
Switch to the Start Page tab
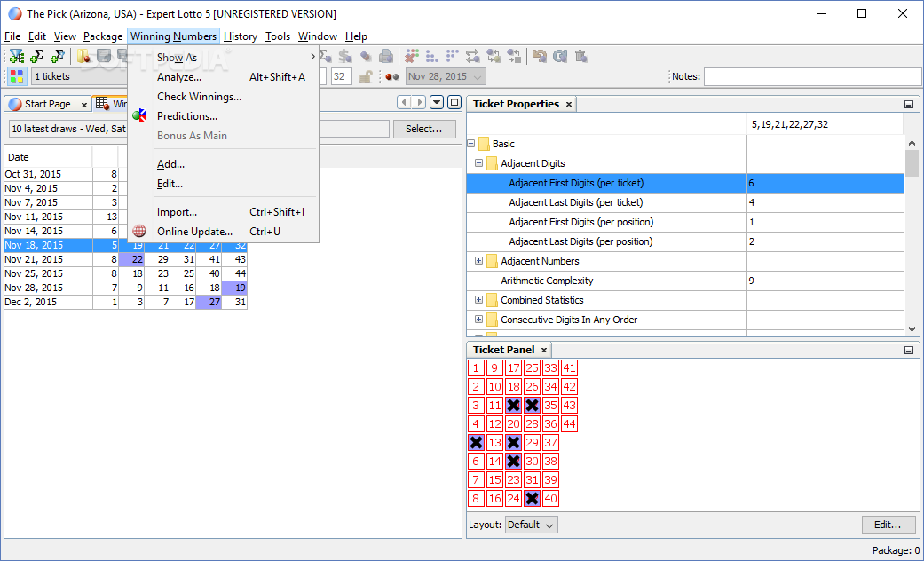point(48,105)
